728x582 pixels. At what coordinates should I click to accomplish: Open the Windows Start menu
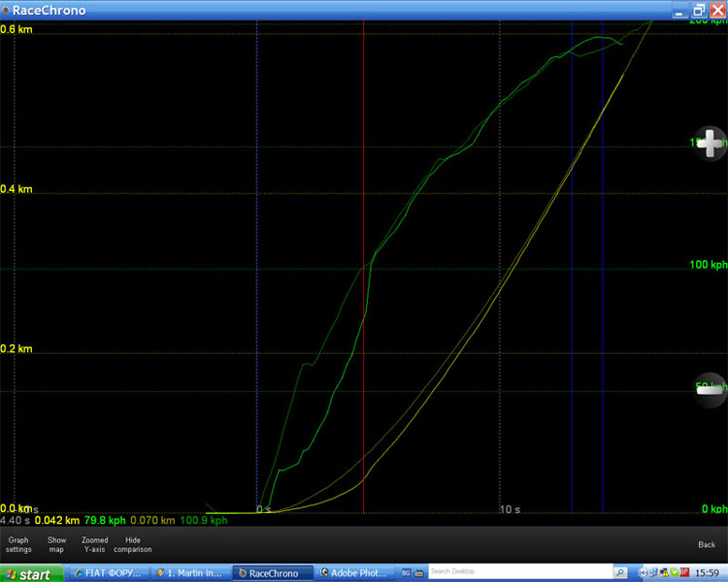pyautogui.click(x=28, y=574)
